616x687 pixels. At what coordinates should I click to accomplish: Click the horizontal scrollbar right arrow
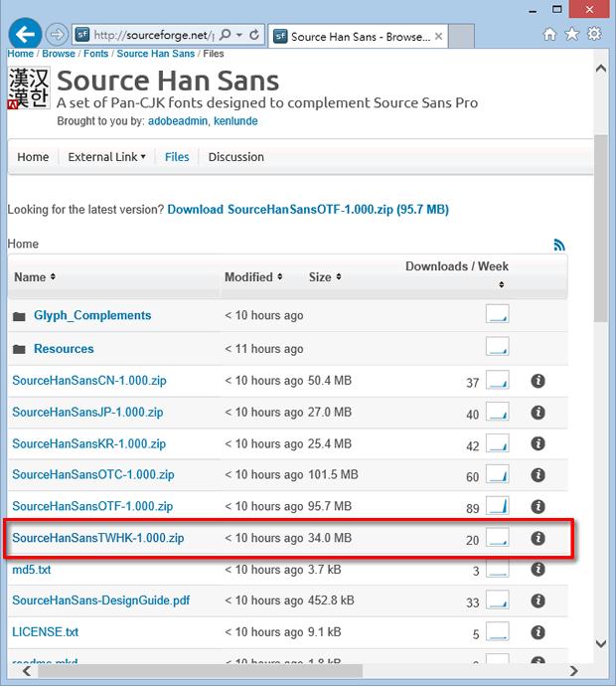pyautogui.click(x=574, y=671)
